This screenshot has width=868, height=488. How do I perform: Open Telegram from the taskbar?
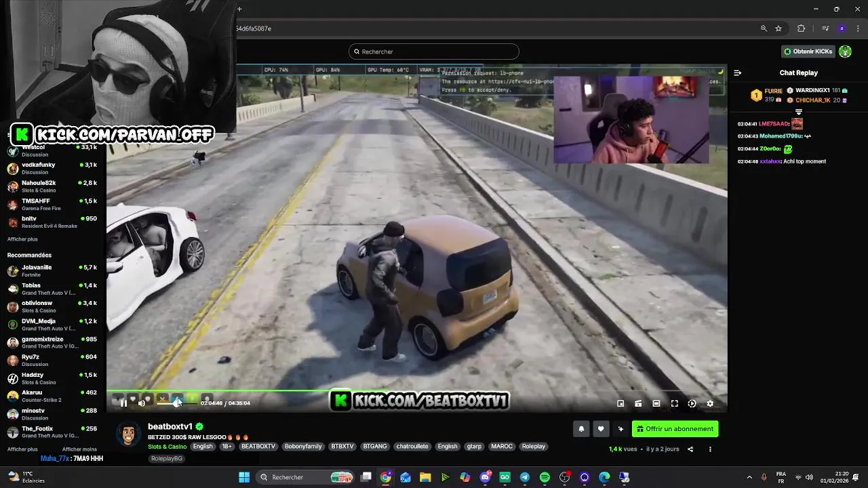coord(525,477)
